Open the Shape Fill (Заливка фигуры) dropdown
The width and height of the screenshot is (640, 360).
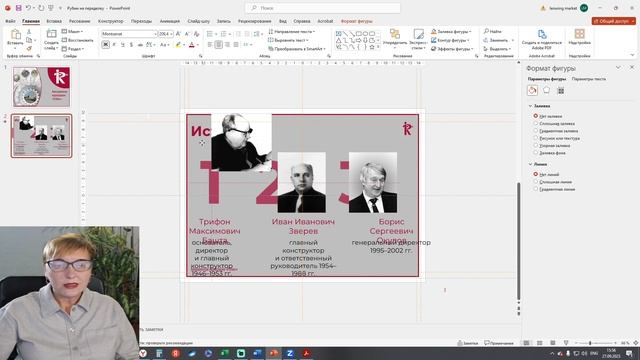click(451, 31)
